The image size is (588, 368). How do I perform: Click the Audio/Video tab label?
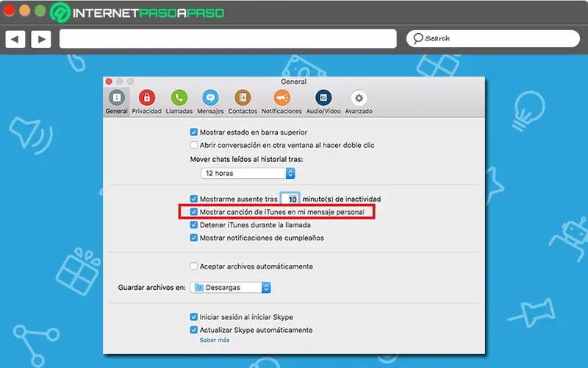(323, 111)
